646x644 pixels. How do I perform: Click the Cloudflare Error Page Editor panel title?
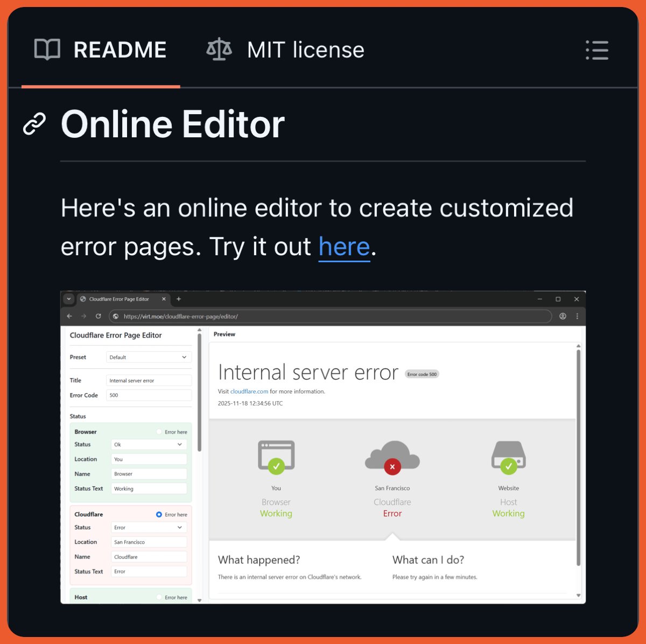click(116, 335)
